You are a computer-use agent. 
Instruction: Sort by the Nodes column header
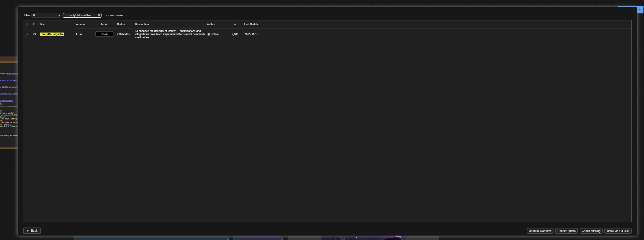point(121,24)
